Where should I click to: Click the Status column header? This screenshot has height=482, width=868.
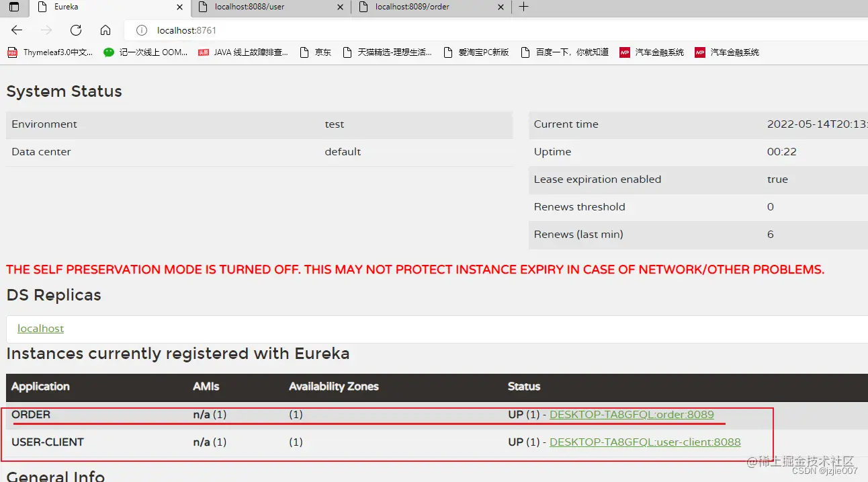click(524, 387)
